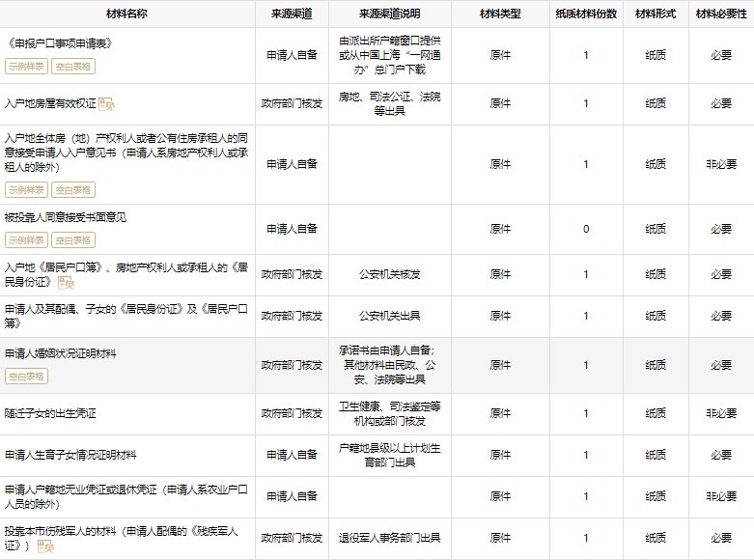This screenshot has width=754, height=560.
Task: Select the 随迁子女的出生凭证 text
Action: point(50,413)
